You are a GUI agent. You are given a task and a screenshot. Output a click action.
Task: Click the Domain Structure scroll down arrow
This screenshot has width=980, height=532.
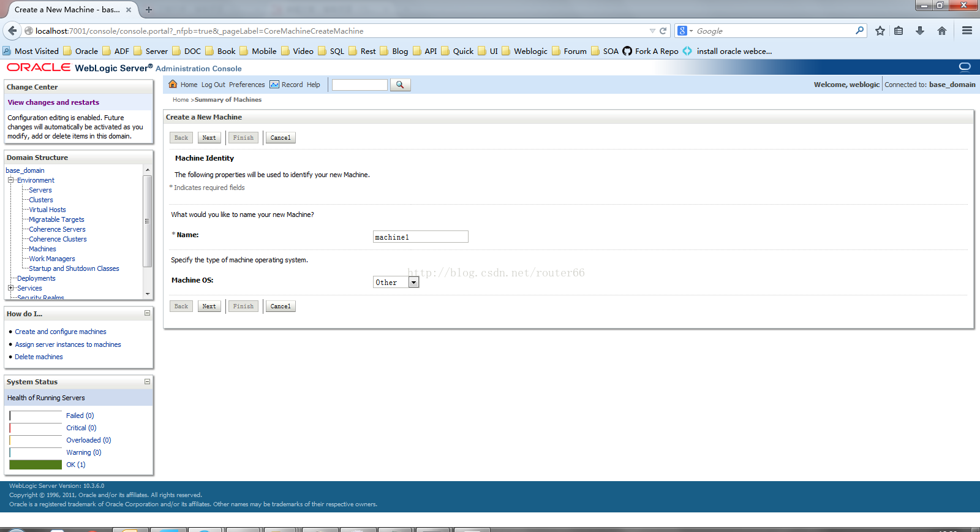click(148, 294)
